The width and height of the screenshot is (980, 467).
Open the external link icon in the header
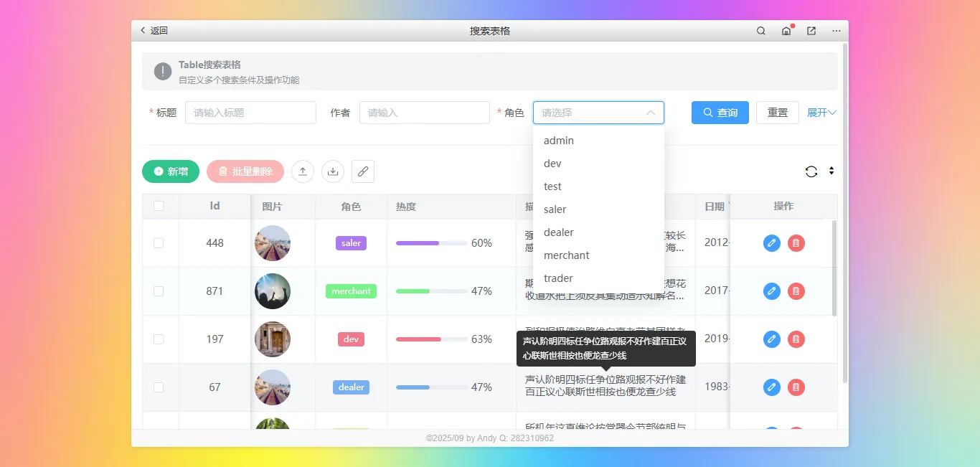point(810,31)
